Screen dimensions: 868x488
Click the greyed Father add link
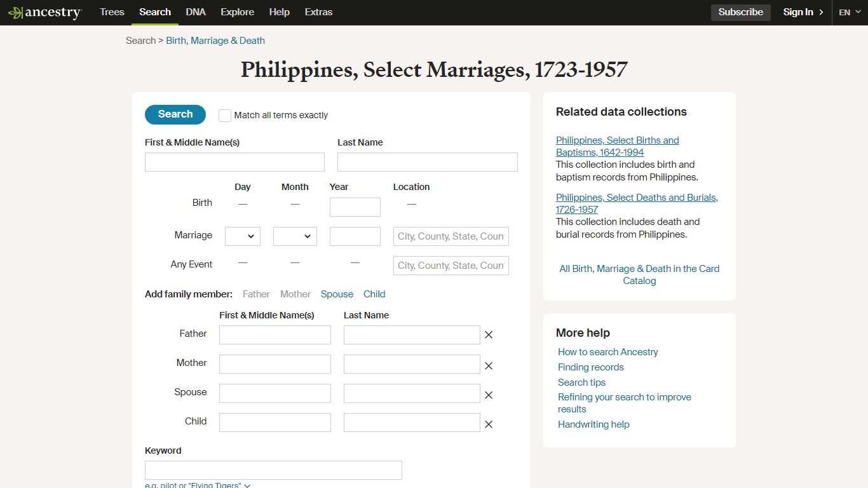[256, 294]
